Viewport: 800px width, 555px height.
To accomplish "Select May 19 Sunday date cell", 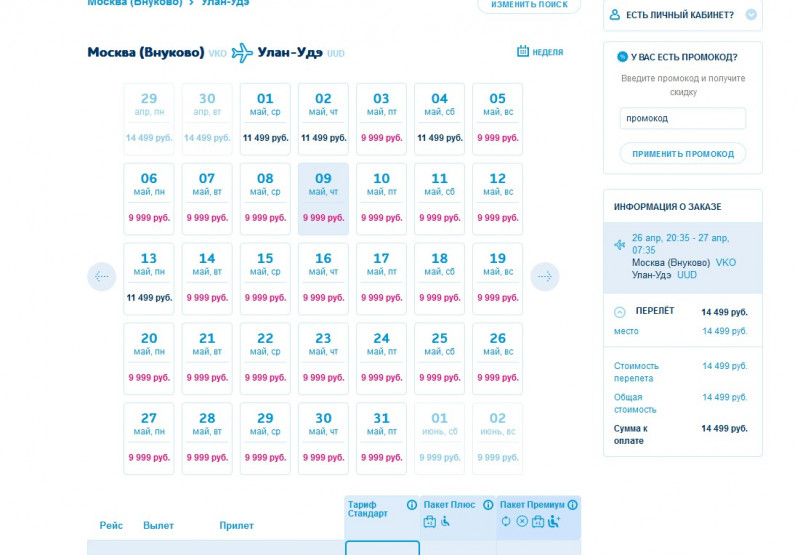I will click(x=498, y=279).
